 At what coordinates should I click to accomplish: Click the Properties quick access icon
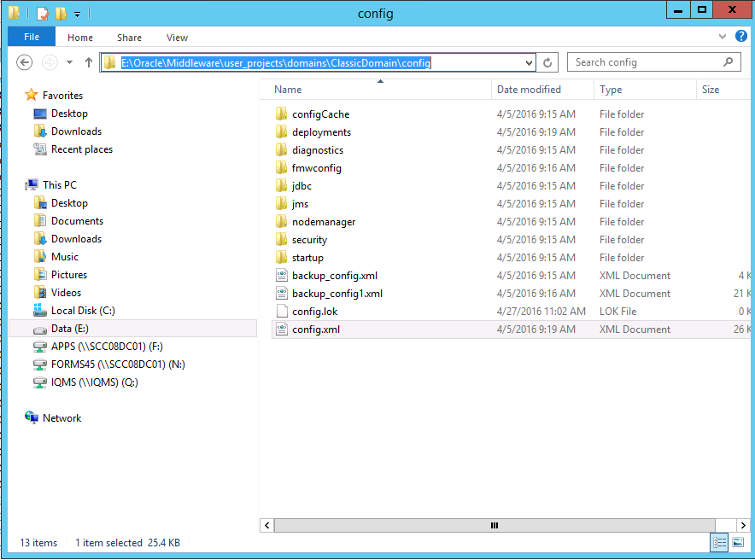(x=43, y=14)
